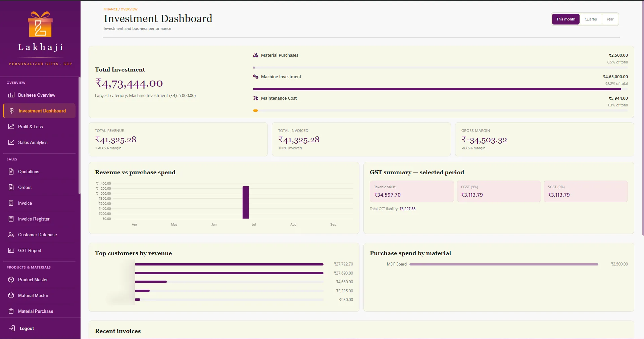Click the Taxable value ₹34,597.70 card
This screenshot has width=644, height=339.
tap(412, 191)
